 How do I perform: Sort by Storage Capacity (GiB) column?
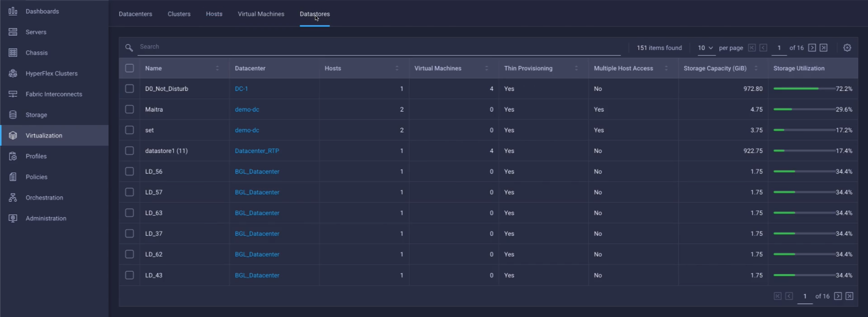click(756, 68)
